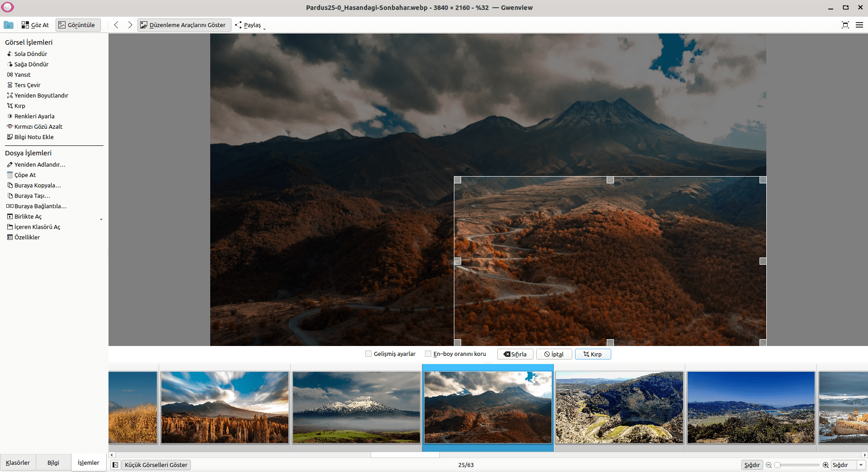Image resolution: width=868 pixels, height=472 pixels.
Task: Click the next image arrow icon
Action: pyautogui.click(x=130, y=25)
